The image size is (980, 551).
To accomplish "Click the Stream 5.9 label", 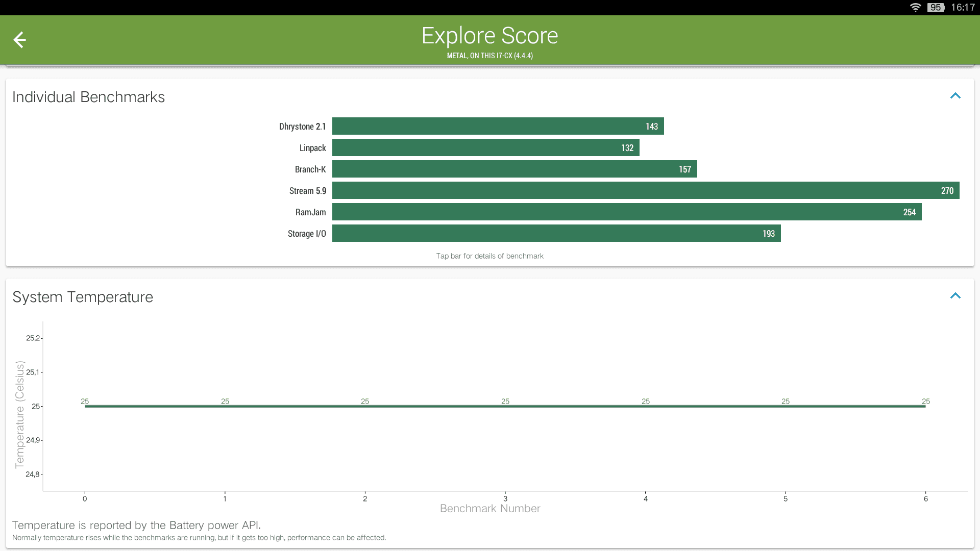I will [308, 191].
